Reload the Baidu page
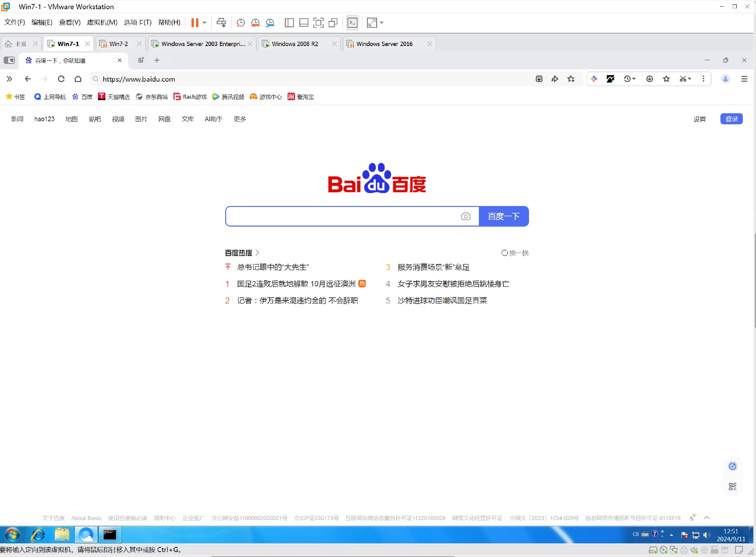756x557 pixels. [61, 79]
